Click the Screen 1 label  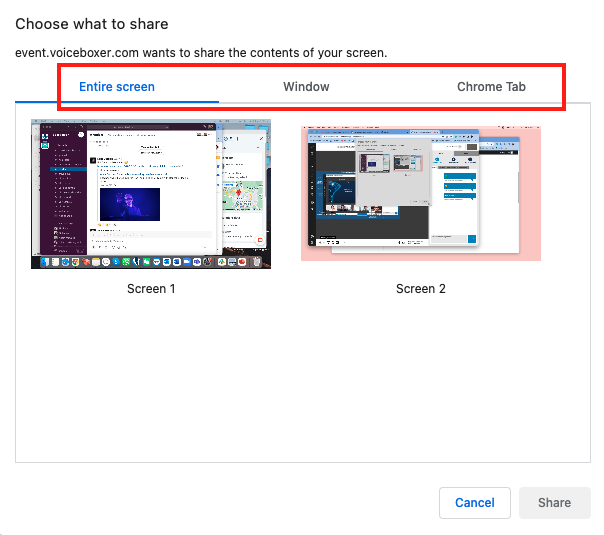pyautogui.click(x=151, y=288)
